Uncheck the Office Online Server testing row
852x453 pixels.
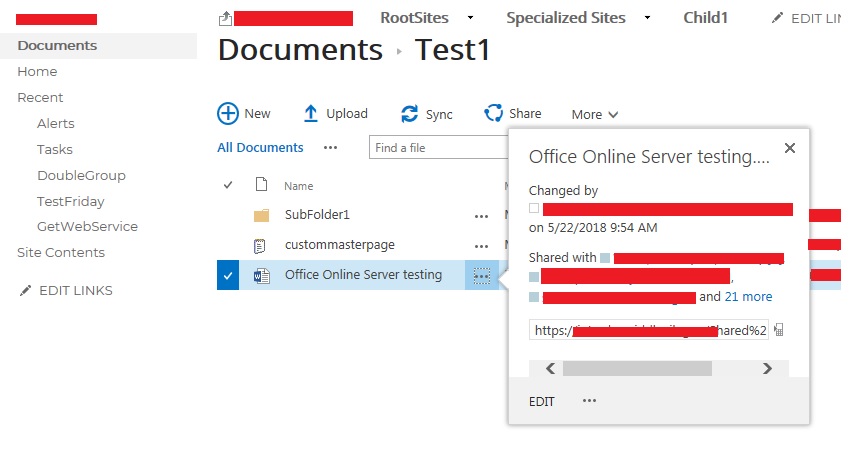coord(228,275)
